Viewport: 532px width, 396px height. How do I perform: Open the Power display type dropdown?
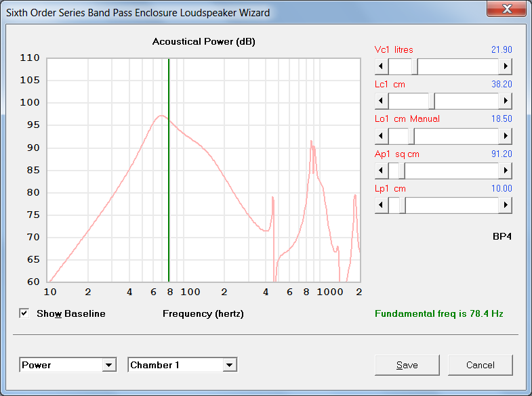coord(109,365)
